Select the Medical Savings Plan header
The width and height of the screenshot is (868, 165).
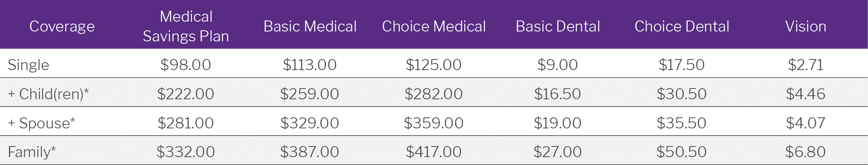tap(186, 26)
